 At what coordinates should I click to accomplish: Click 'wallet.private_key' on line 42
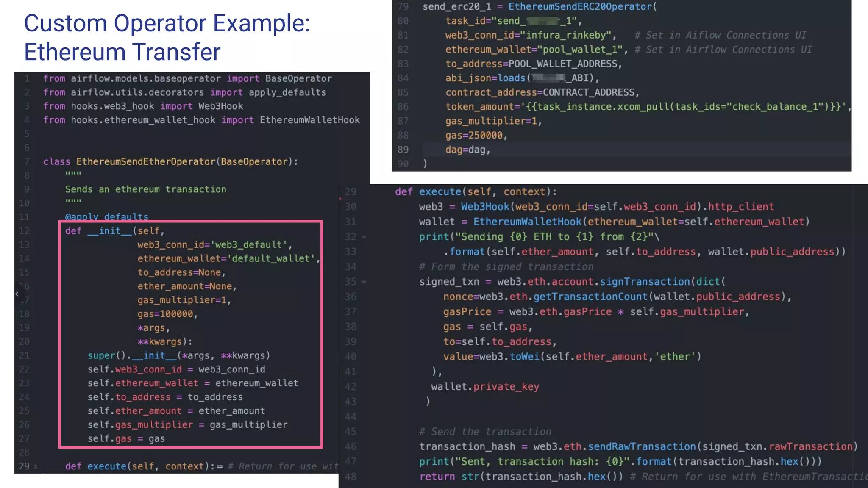(485, 387)
